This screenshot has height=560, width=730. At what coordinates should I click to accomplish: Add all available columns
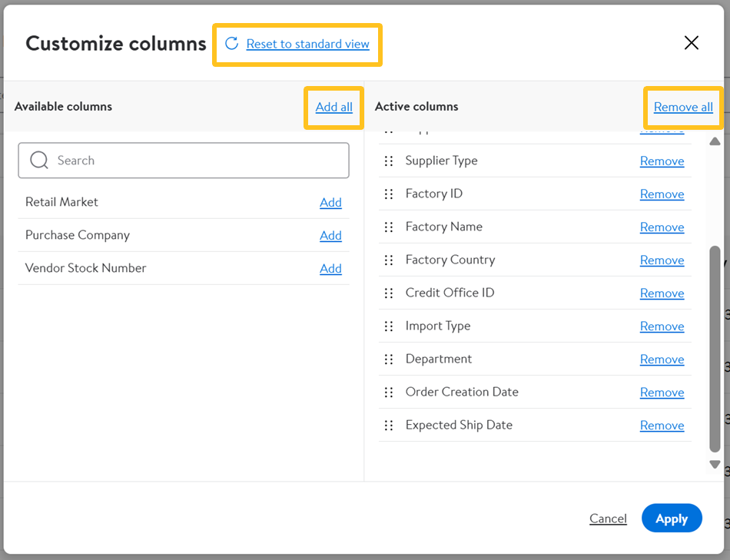click(x=333, y=107)
